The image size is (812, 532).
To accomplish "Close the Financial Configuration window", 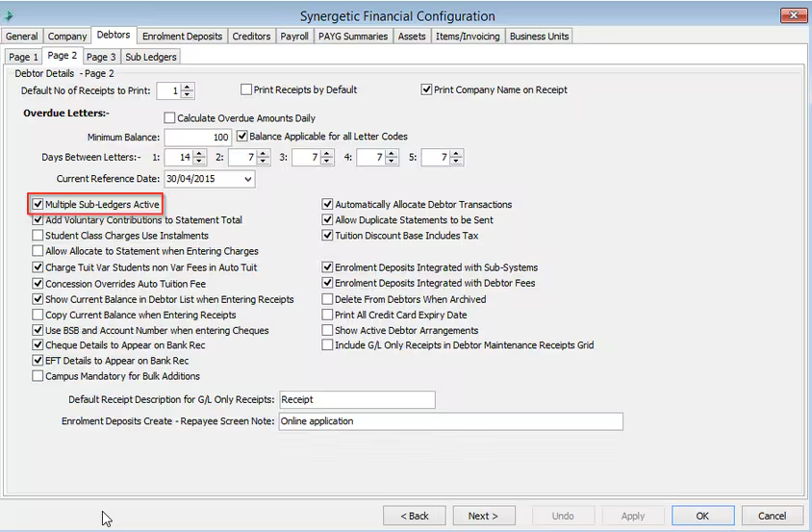I will click(x=794, y=15).
